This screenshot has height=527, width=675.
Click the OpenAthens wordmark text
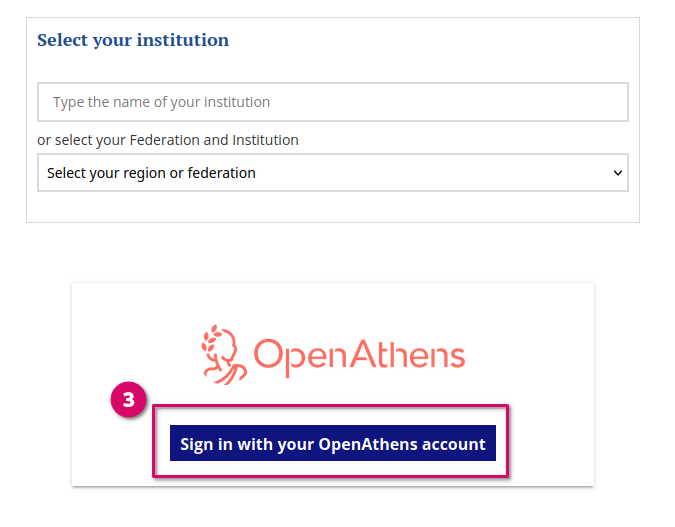point(359,355)
